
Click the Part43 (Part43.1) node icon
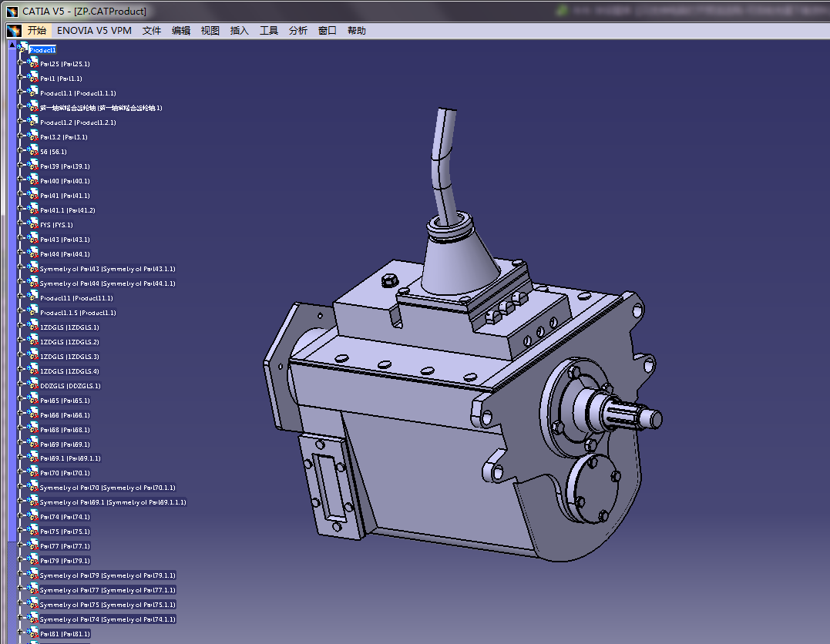(33, 239)
